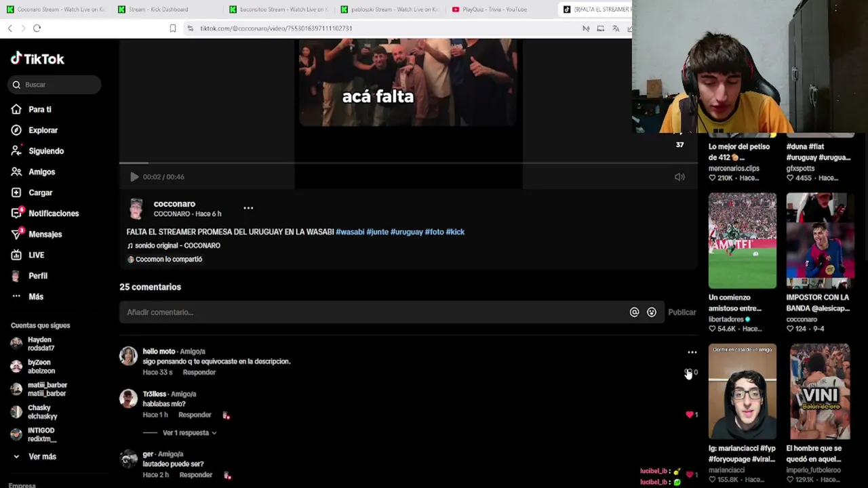Open matiii_barber account
This screenshot has width=868, height=488.
tap(47, 389)
